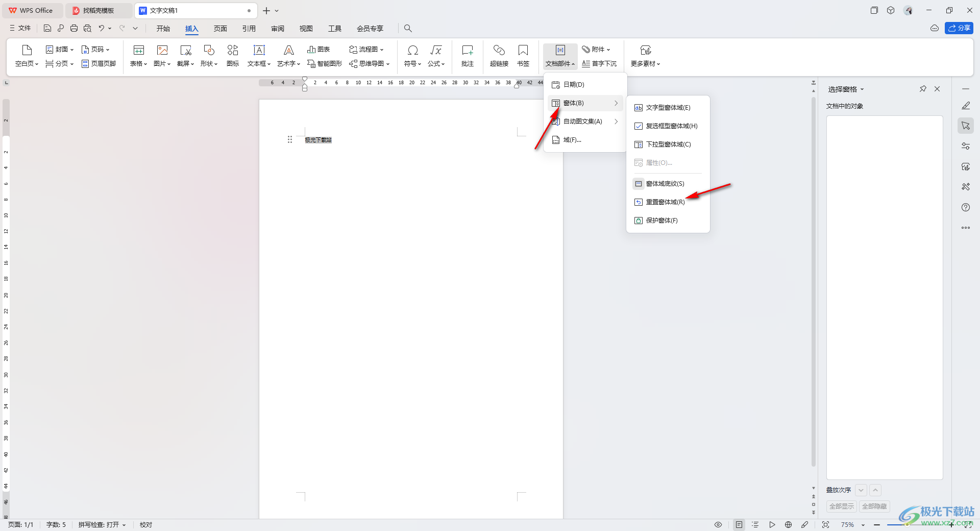Click the 表格 table icon
Screen dimensions: 980x531
click(138, 50)
